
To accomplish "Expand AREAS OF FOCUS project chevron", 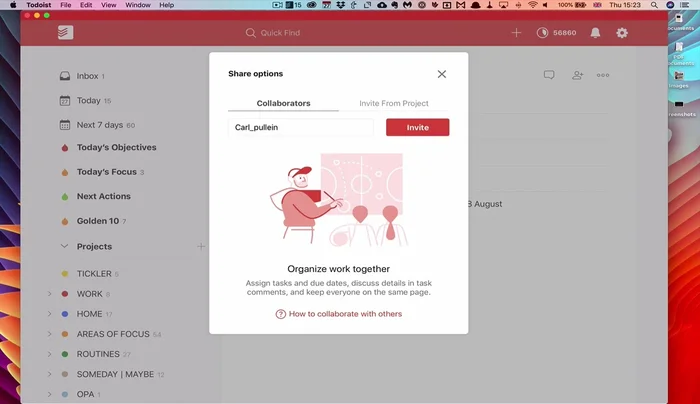I will pos(50,334).
